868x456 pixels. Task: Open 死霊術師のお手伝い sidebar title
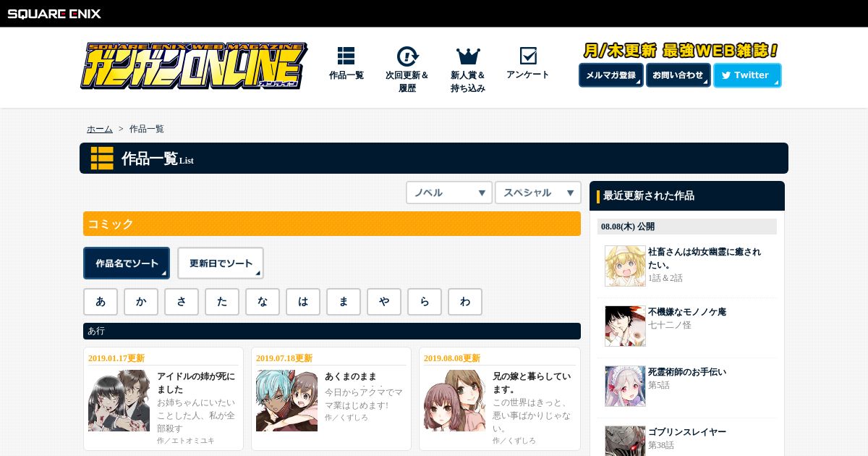[687, 372]
